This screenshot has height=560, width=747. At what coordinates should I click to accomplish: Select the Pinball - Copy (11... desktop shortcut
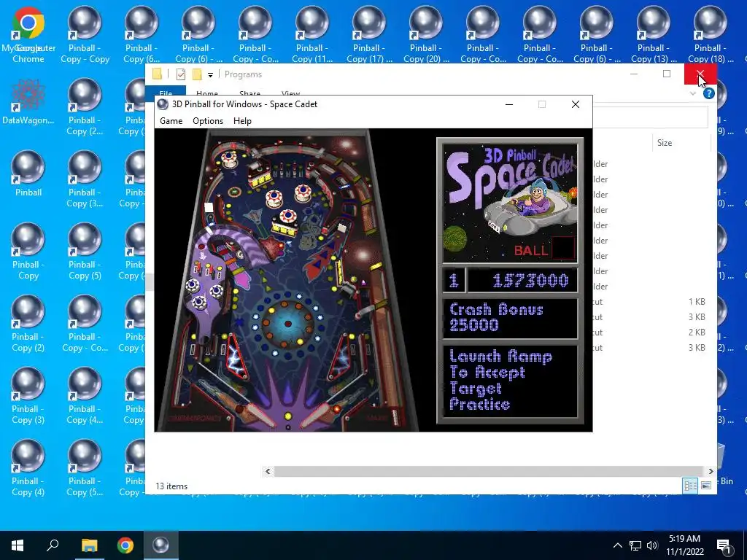[x=312, y=34]
